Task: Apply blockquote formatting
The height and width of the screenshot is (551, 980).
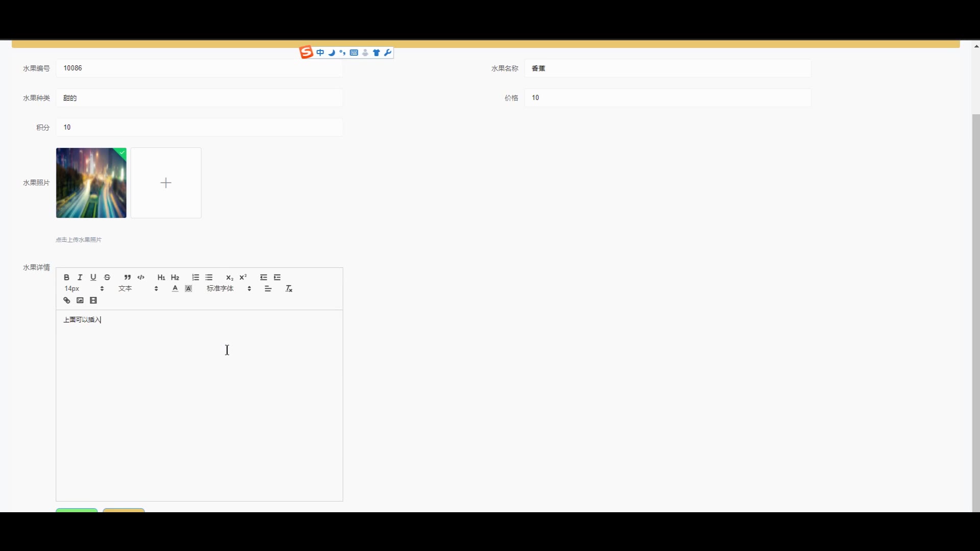Action: coord(127,278)
